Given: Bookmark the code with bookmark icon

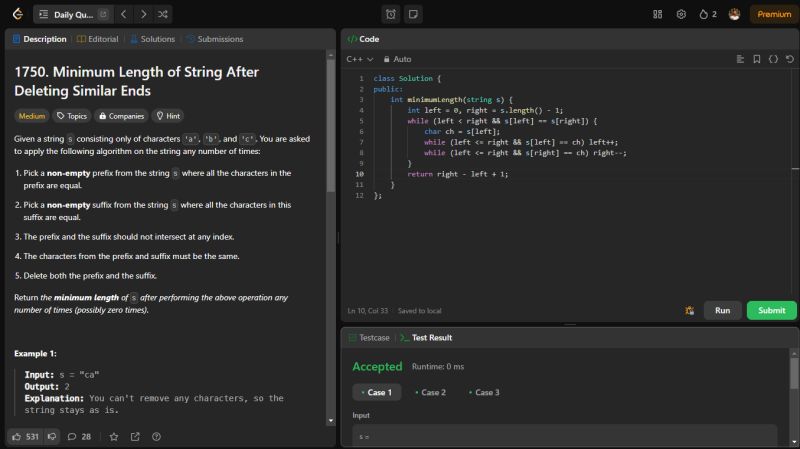Looking at the screenshot, I should (x=756, y=59).
